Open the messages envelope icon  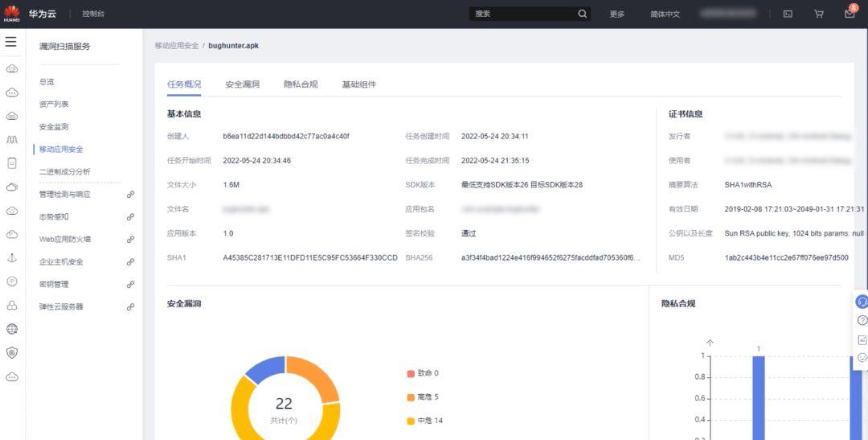[850, 14]
